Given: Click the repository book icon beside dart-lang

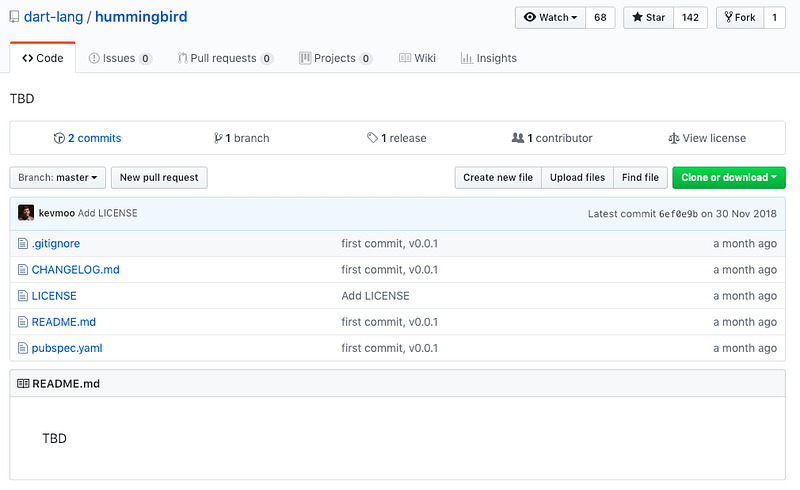Looking at the screenshot, I should point(14,17).
